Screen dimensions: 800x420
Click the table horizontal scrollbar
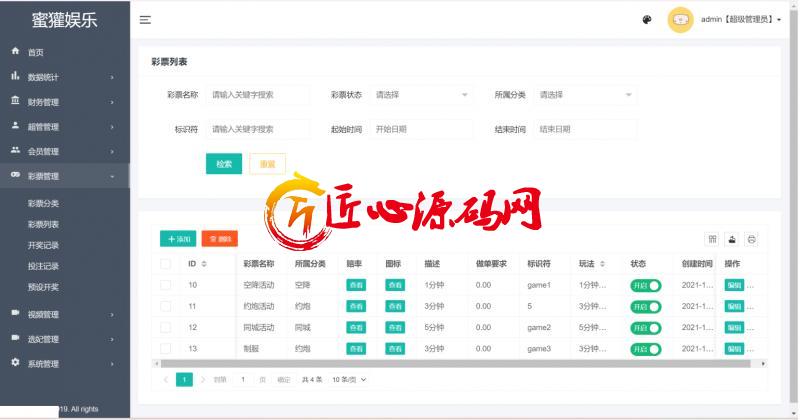point(456,364)
